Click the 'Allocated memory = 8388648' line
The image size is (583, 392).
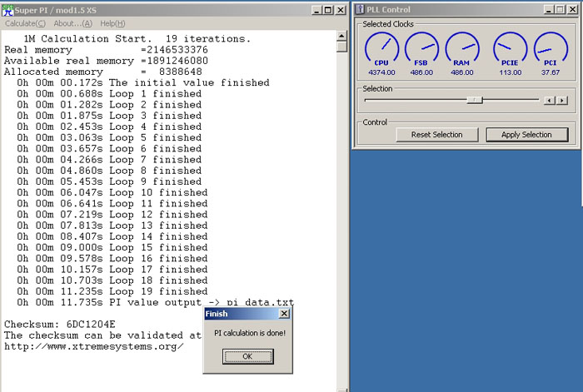click(x=103, y=72)
